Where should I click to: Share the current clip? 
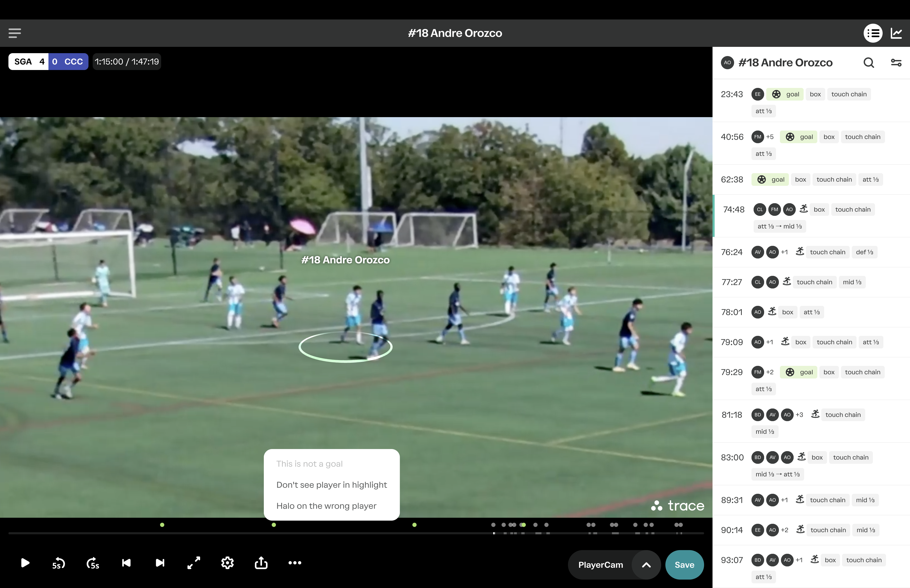click(261, 563)
